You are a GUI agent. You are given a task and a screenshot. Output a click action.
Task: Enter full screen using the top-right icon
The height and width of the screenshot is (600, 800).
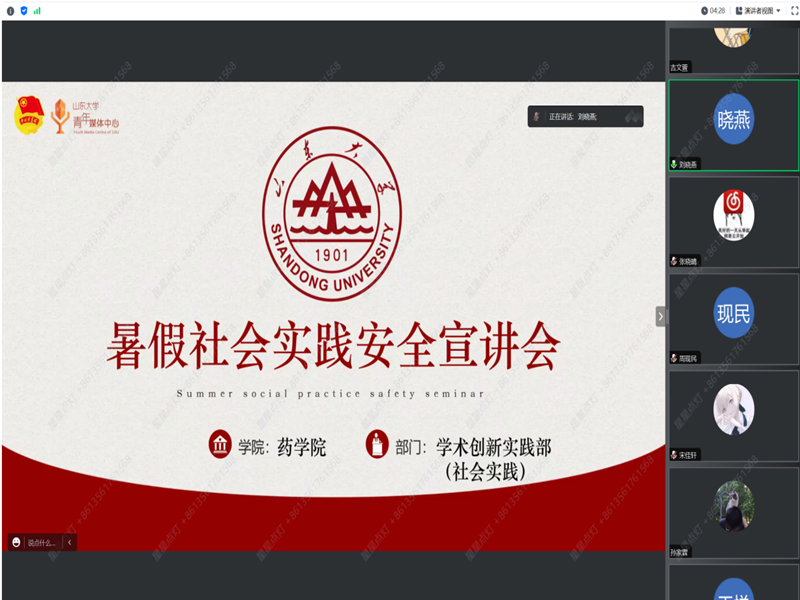tap(790, 10)
